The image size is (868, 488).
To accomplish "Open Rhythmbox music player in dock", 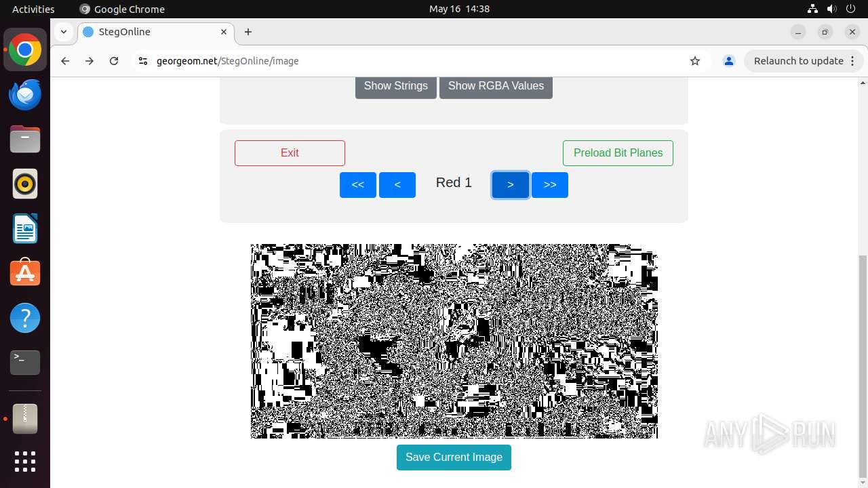I will pos(25,184).
